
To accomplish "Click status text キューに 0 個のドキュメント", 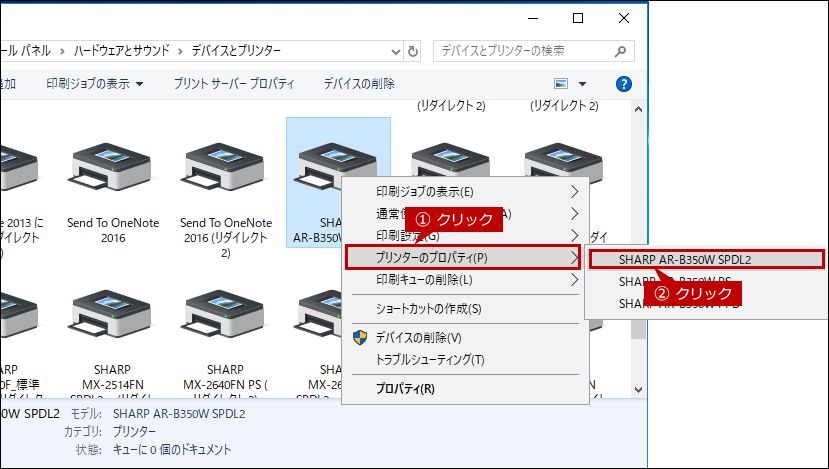I will pos(172,450).
